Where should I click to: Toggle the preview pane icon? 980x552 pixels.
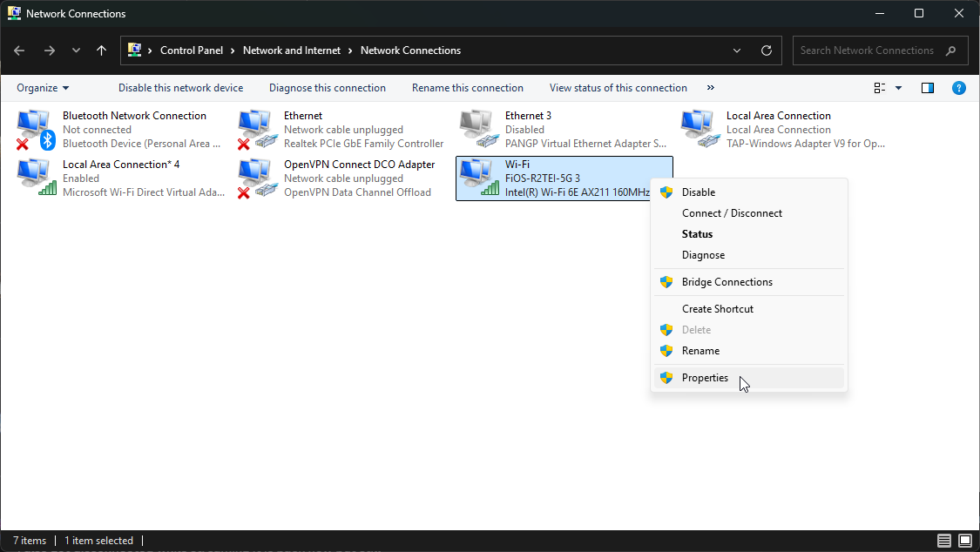click(x=928, y=88)
